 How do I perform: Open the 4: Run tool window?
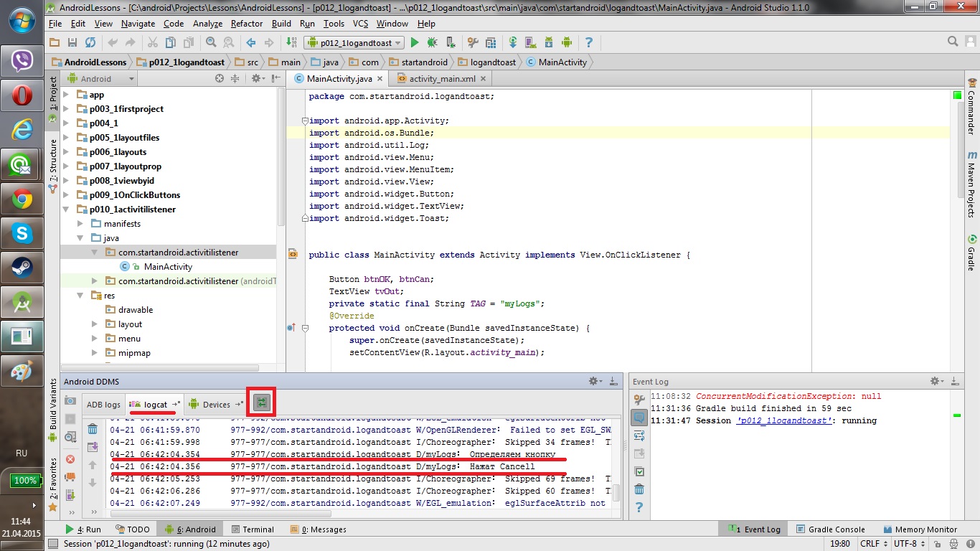pos(83,529)
